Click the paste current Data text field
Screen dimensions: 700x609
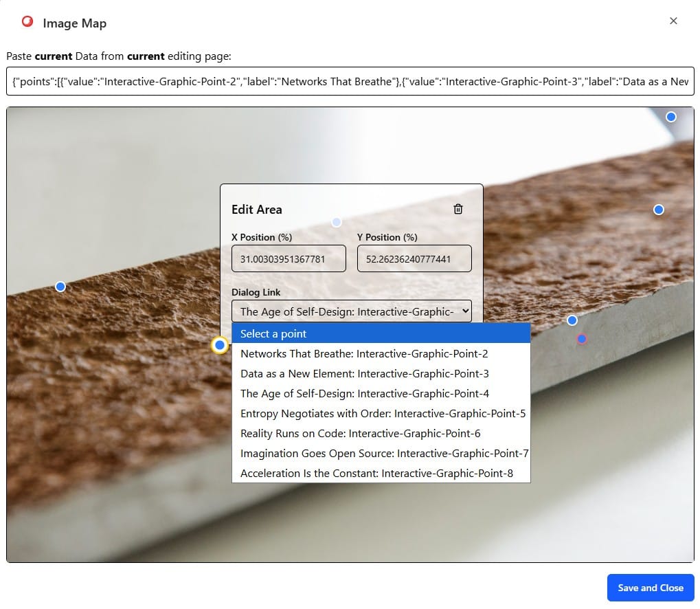(x=350, y=81)
